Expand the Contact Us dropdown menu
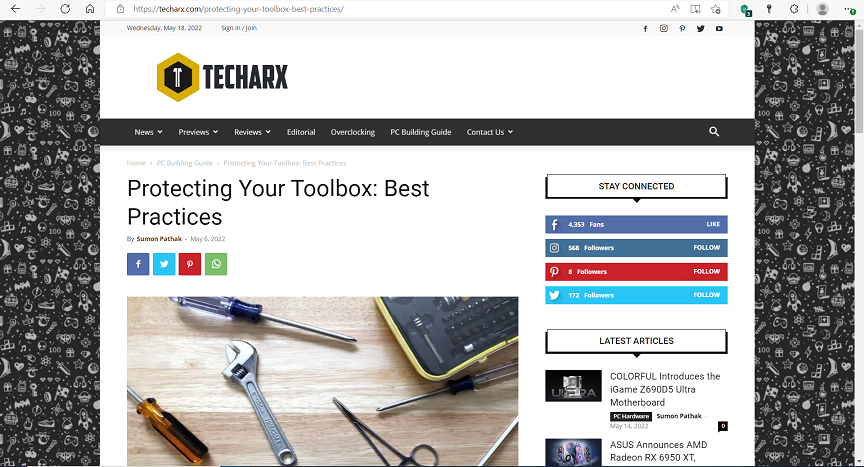 490,132
